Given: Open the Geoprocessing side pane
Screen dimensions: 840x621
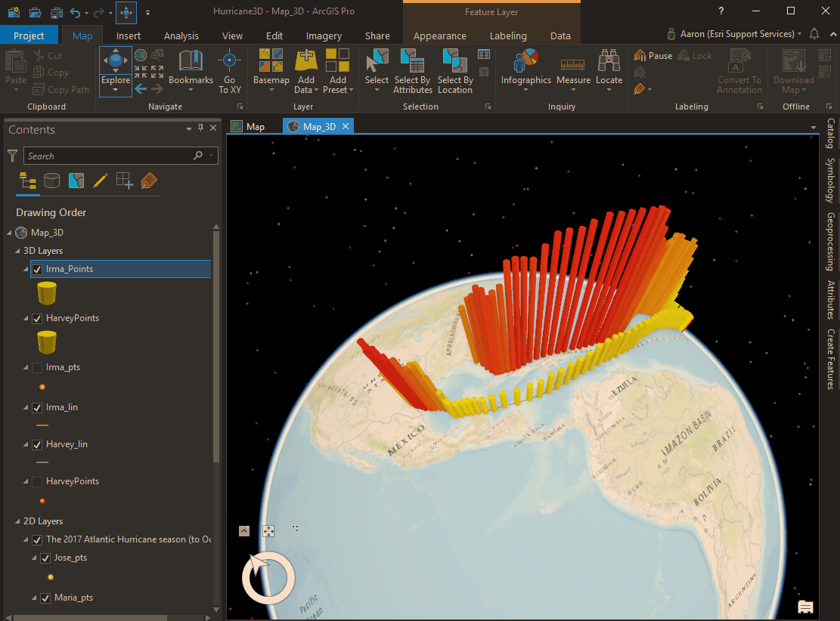Looking at the screenshot, I should pos(830,242).
